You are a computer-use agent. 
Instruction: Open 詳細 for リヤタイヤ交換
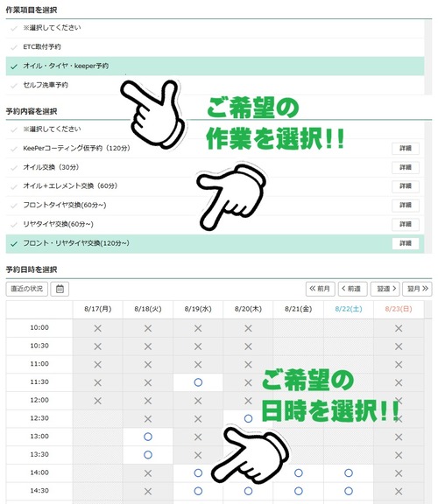[406, 224]
